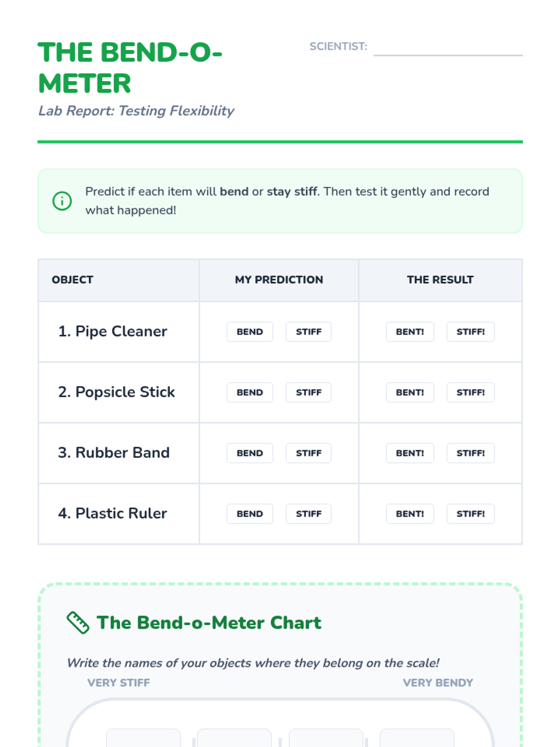The image size is (560, 747).
Task: Click the first box on Bend-o-Meter scale
Action: (x=143, y=739)
